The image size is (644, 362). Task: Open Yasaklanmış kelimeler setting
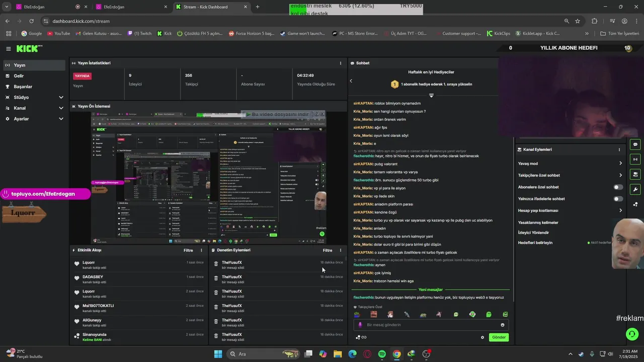[538, 223]
